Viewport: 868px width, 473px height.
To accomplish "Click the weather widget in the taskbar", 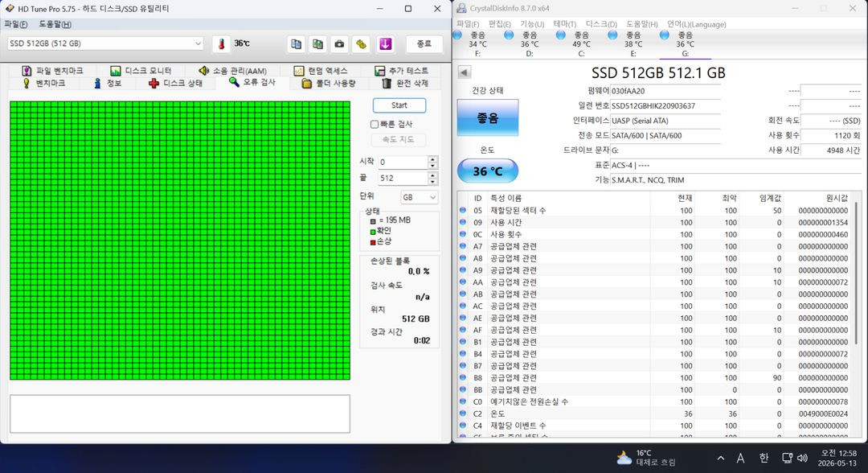I will (x=645, y=458).
